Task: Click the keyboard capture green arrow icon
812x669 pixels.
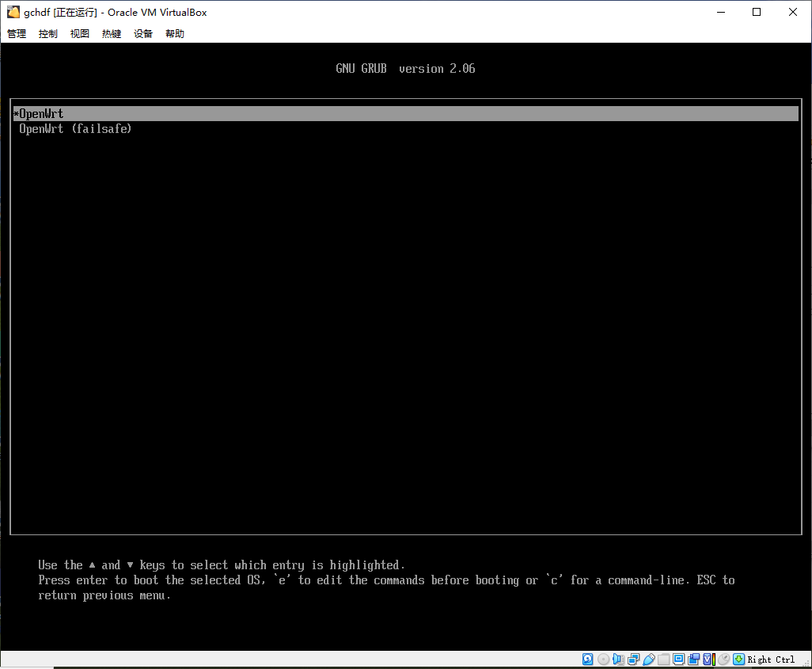Action: [739, 659]
